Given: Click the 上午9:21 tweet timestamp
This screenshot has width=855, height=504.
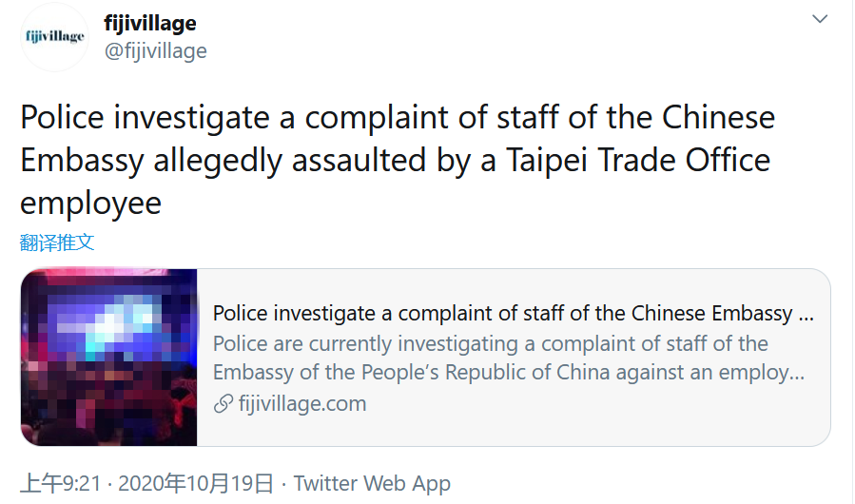Looking at the screenshot, I should pyautogui.click(x=60, y=483).
